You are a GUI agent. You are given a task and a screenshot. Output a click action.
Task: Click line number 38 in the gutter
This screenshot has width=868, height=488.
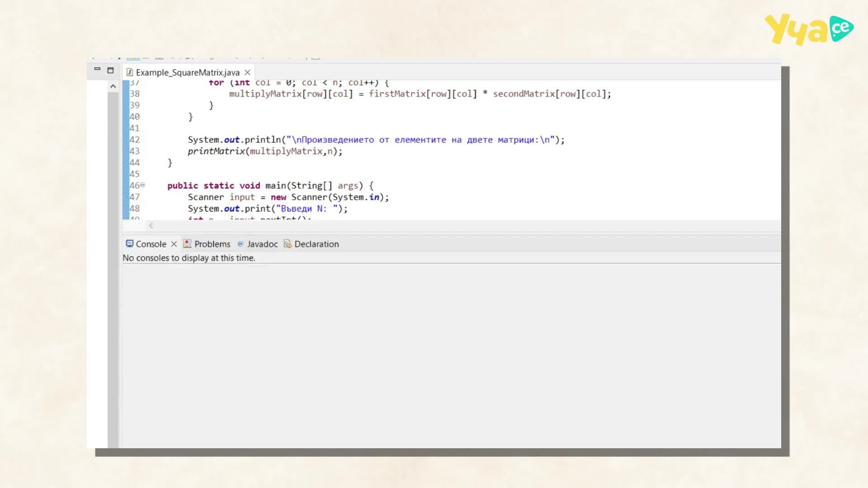[x=135, y=94]
